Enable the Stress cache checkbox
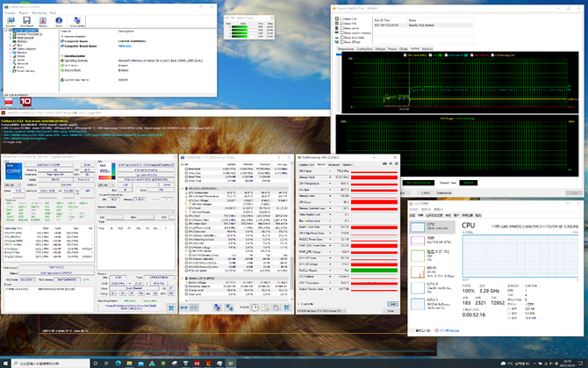588x368 pixels. 342,28
